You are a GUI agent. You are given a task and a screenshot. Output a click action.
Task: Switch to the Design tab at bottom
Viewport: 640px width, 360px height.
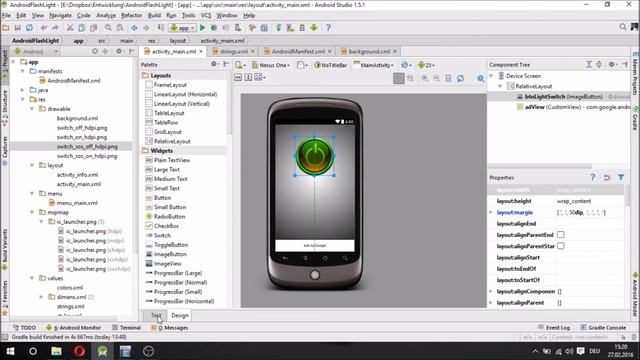pos(180,316)
